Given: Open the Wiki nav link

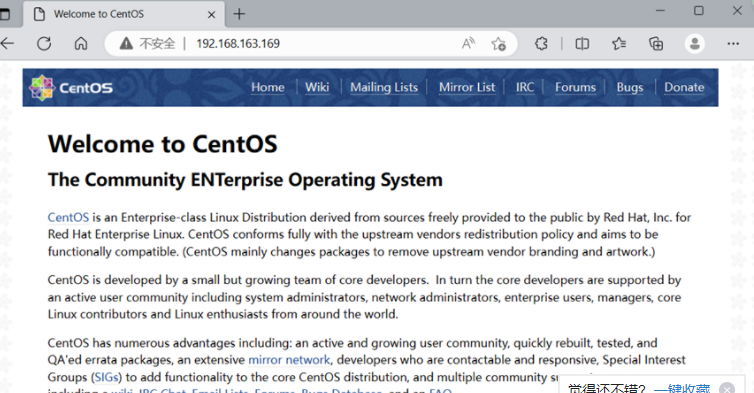Looking at the screenshot, I should click(317, 88).
